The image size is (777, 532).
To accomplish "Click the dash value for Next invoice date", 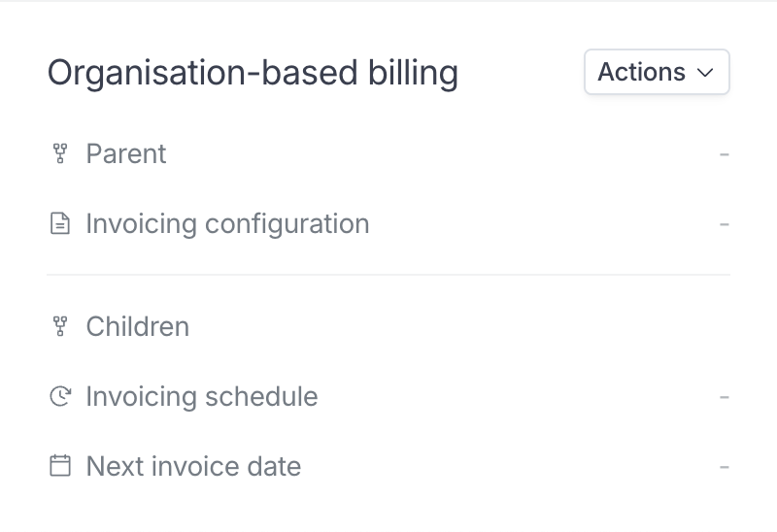I will (724, 467).
